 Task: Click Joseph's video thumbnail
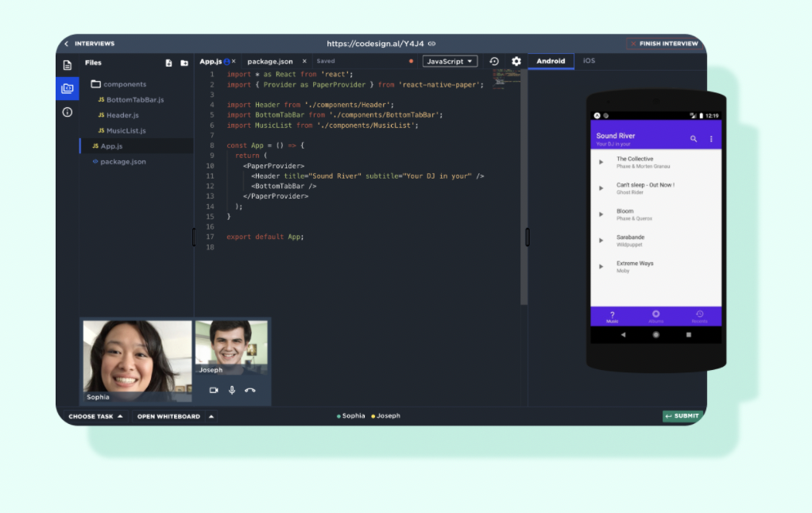[231, 347]
